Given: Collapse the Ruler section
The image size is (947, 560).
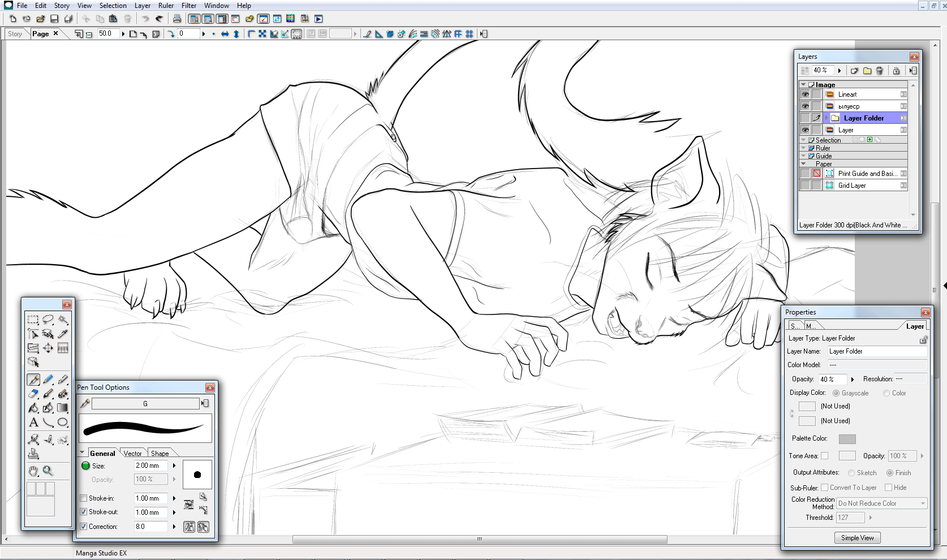Looking at the screenshot, I should (803, 148).
